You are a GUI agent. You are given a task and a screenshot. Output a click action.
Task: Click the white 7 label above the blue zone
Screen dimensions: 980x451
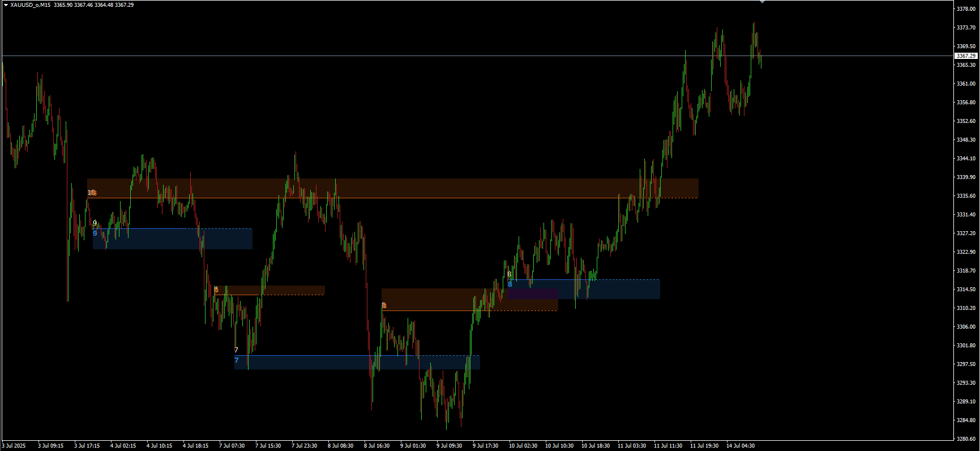237,350
